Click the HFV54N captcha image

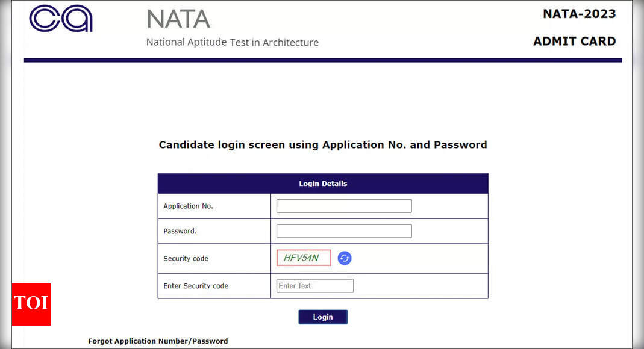click(x=304, y=258)
